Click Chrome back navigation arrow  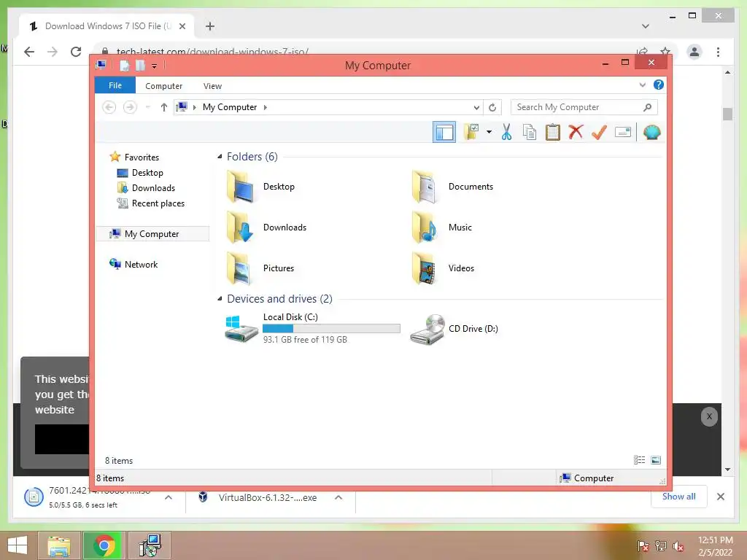29,52
